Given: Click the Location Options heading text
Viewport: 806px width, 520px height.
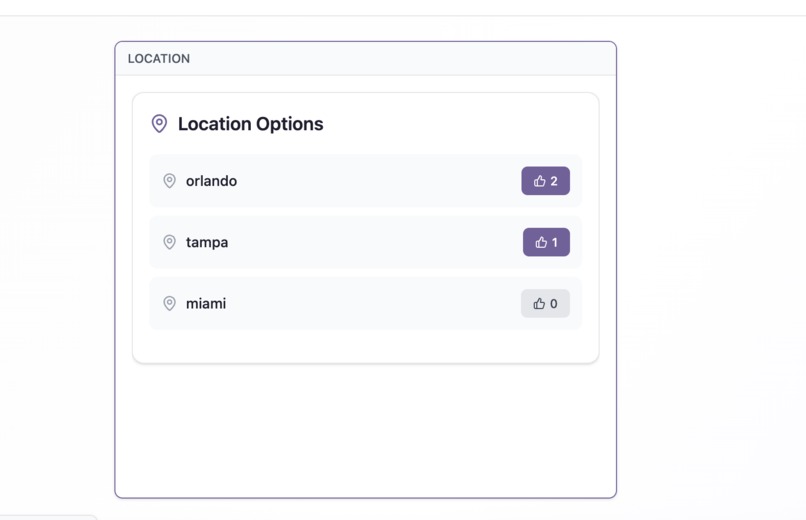Looking at the screenshot, I should (250, 124).
